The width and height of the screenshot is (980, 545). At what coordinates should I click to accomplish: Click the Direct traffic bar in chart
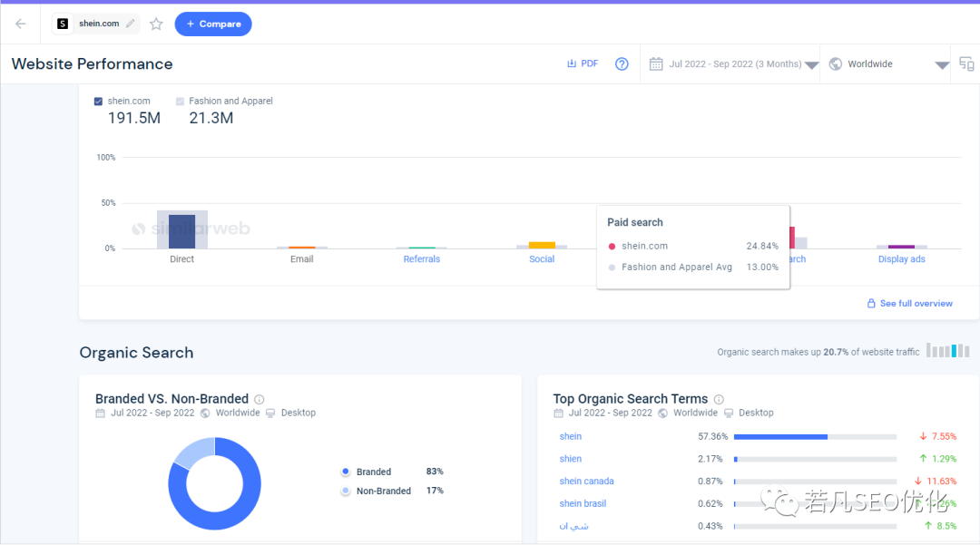(x=181, y=231)
